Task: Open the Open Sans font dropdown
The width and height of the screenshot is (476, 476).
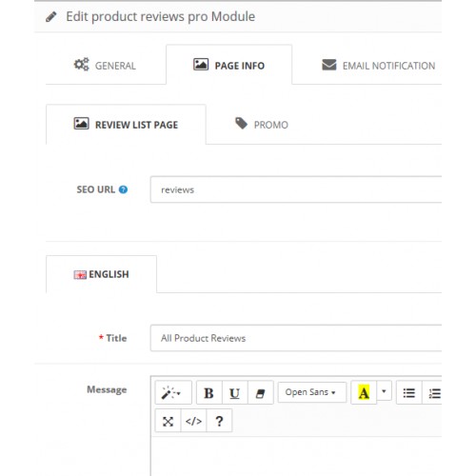Action: pyautogui.click(x=312, y=392)
